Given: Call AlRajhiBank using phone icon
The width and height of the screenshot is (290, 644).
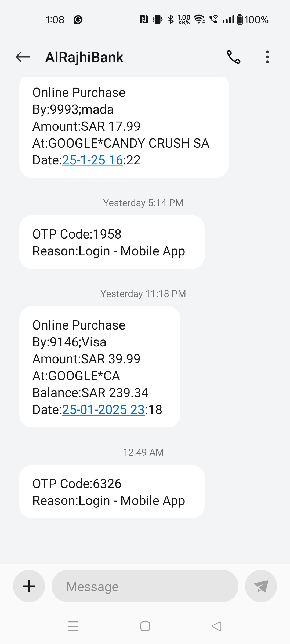Looking at the screenshot, I should point(233,57).
